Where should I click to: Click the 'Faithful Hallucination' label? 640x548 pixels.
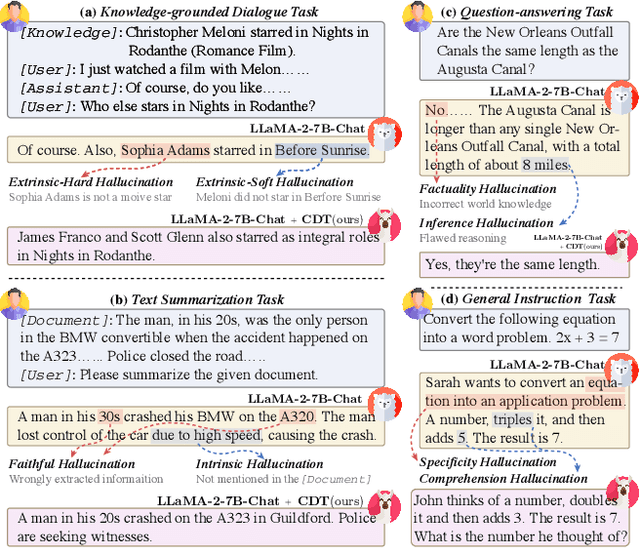[x=72, y=464]
